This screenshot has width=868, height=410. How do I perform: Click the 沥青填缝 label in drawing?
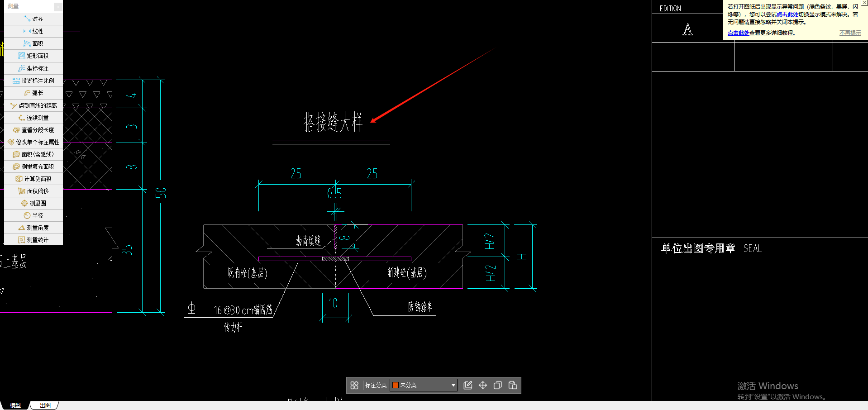[x=308, y=241]
